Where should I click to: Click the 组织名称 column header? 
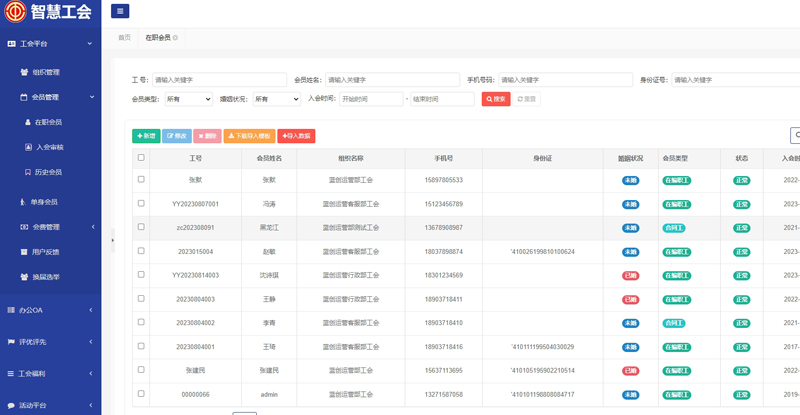[x=351, y=159]
